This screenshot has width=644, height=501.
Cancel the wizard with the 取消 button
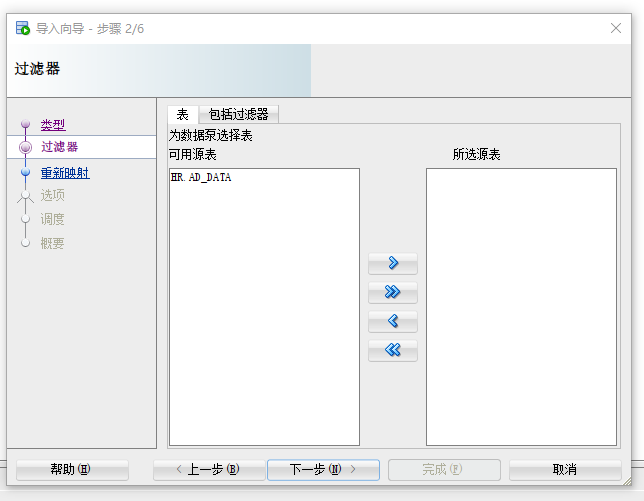point(565,470)
